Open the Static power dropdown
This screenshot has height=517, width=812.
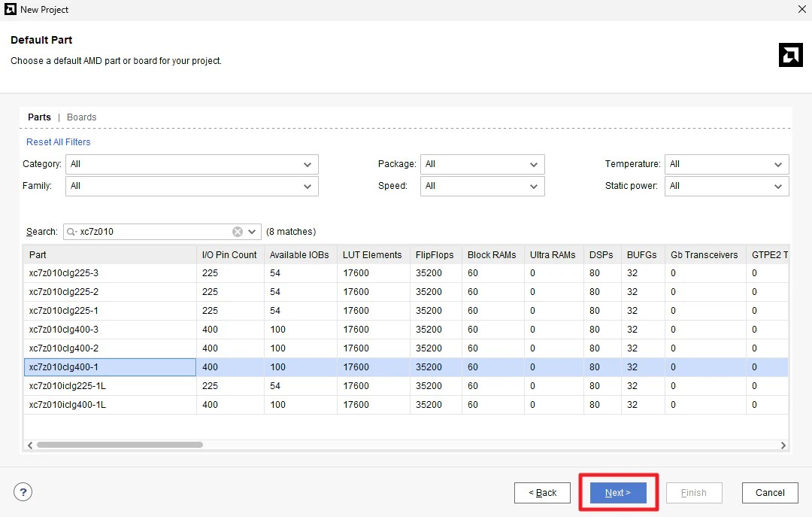726,186
